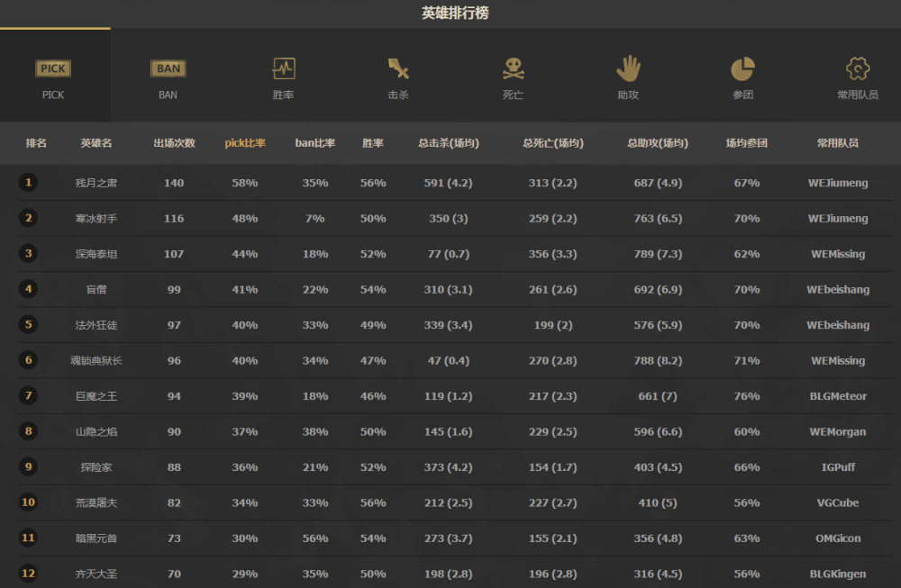This screenshot has height=588, width=901.
Task: Open hero 深海泰坦
Action: pyautogui.click(x=96, y=254)
